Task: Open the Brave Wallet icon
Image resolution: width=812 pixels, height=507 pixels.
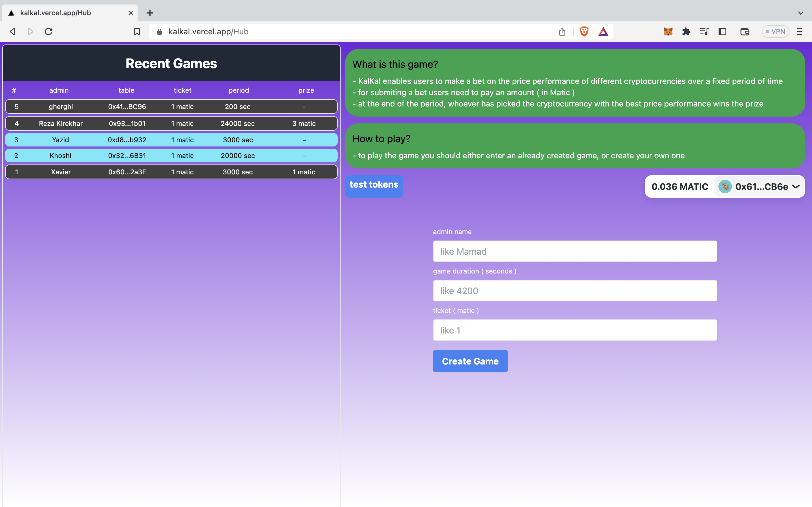Action: point(745,32)
